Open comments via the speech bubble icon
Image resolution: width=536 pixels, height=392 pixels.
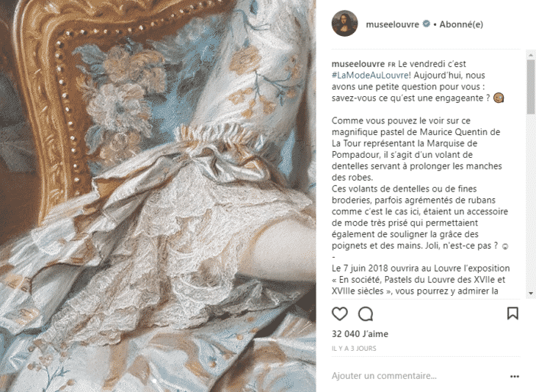pyautogui.click(x=366, y=313)
